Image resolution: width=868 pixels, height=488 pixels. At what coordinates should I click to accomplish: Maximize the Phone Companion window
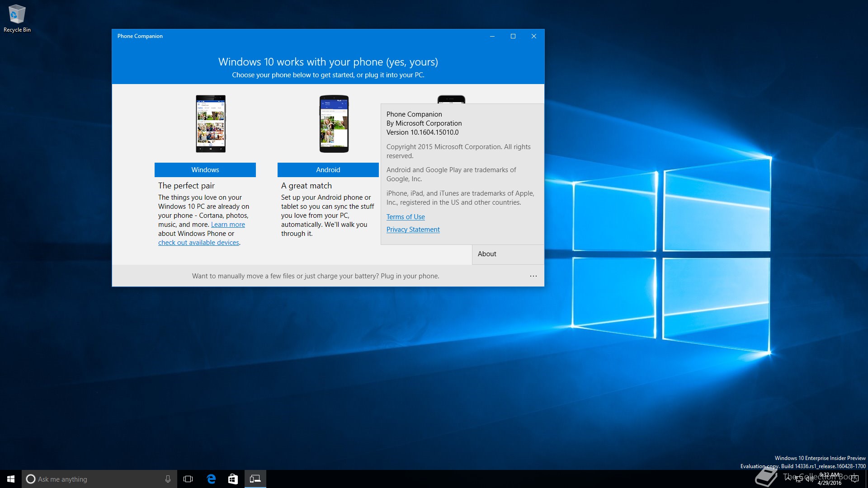[x=513, y=36]
